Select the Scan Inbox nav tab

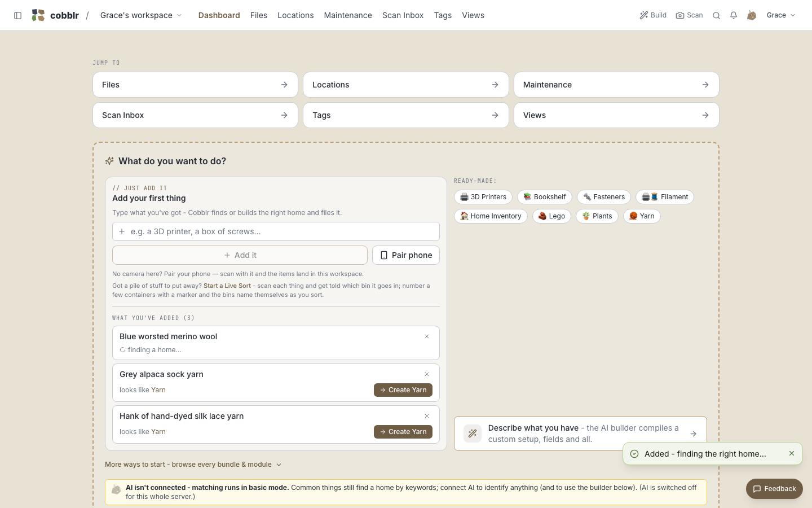click(403, 15)
